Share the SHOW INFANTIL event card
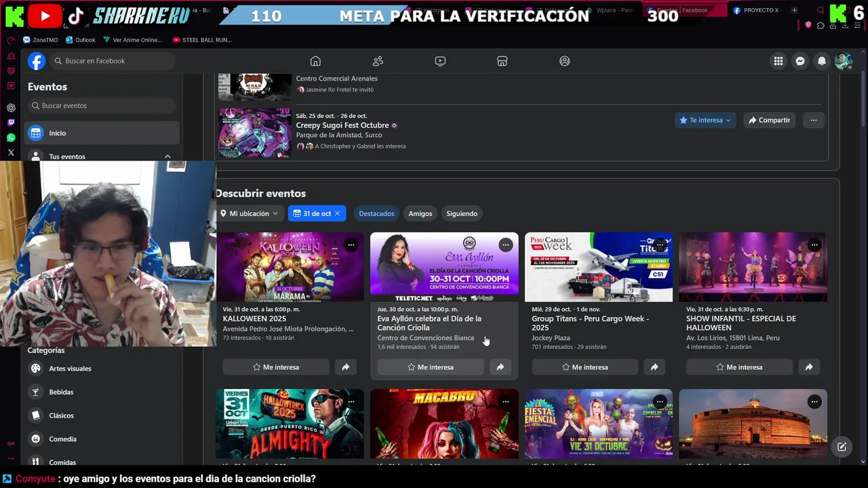The width and height of the screenshot is (868, 488). point(809,367)
